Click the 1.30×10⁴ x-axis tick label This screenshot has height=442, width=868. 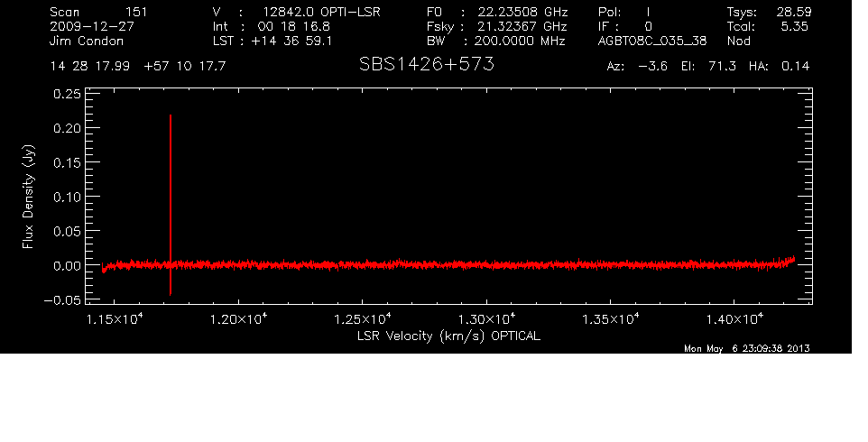pyautogui.click(x=486, y=319)
